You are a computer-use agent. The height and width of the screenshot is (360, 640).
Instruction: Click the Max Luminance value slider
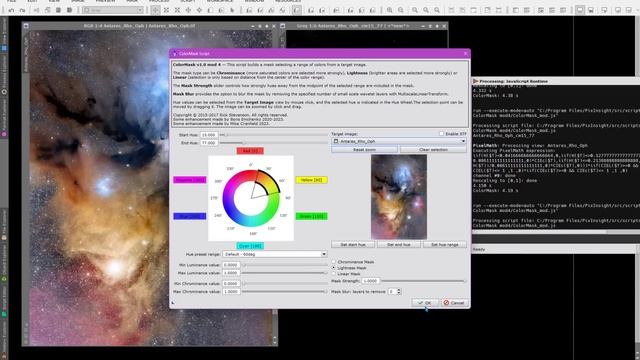click(285, 273)
